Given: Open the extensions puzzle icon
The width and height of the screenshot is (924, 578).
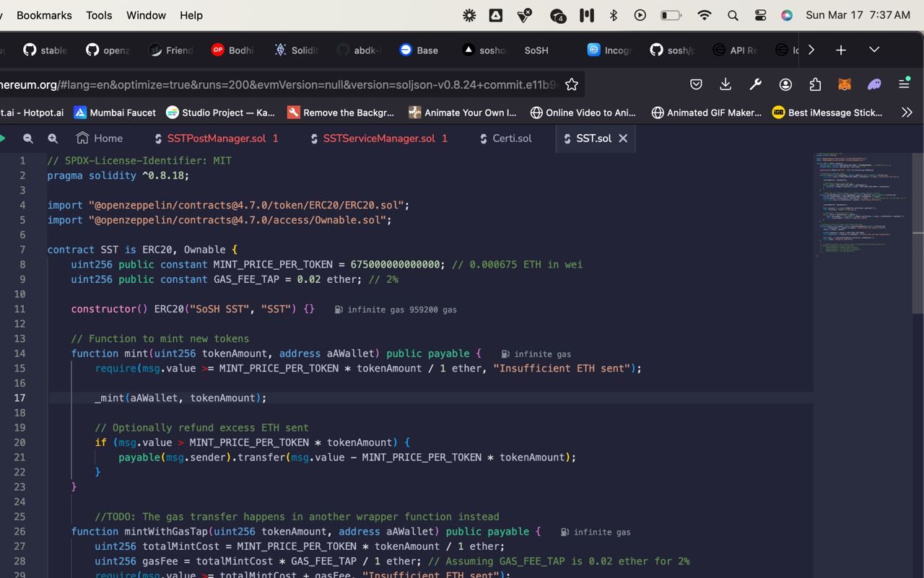Looking at the screenshot, I should point(815,84).
